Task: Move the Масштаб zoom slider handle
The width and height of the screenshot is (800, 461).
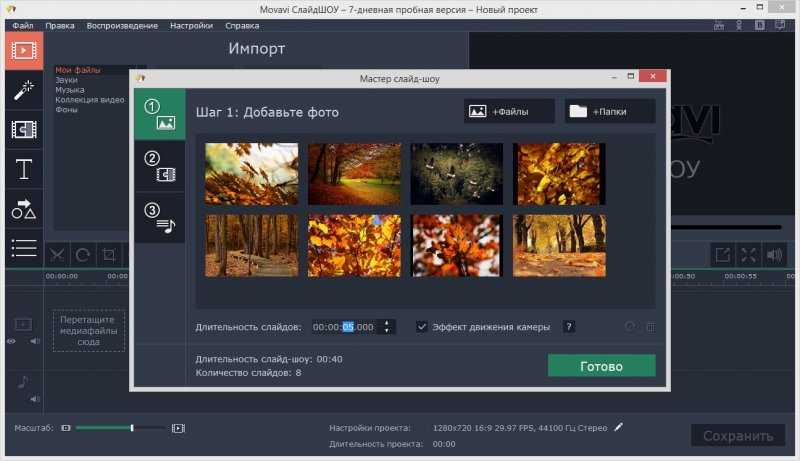Action: [x=132, y=428]
